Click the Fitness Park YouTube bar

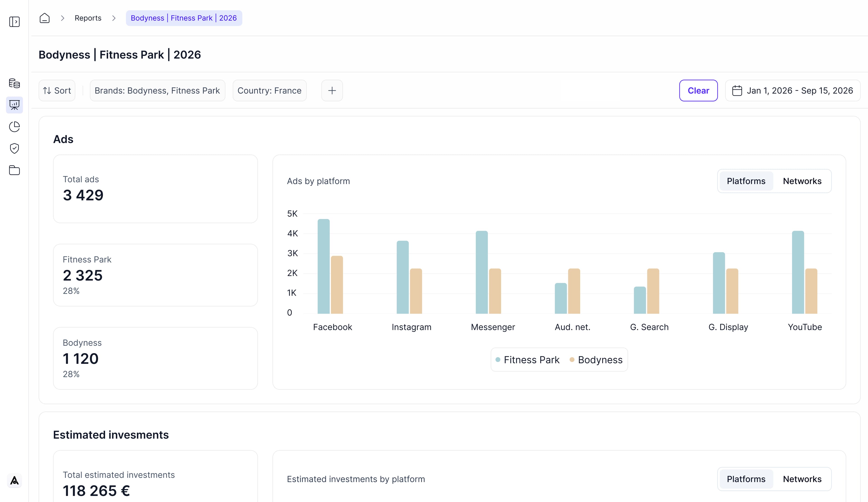click(x=798, y=272)
